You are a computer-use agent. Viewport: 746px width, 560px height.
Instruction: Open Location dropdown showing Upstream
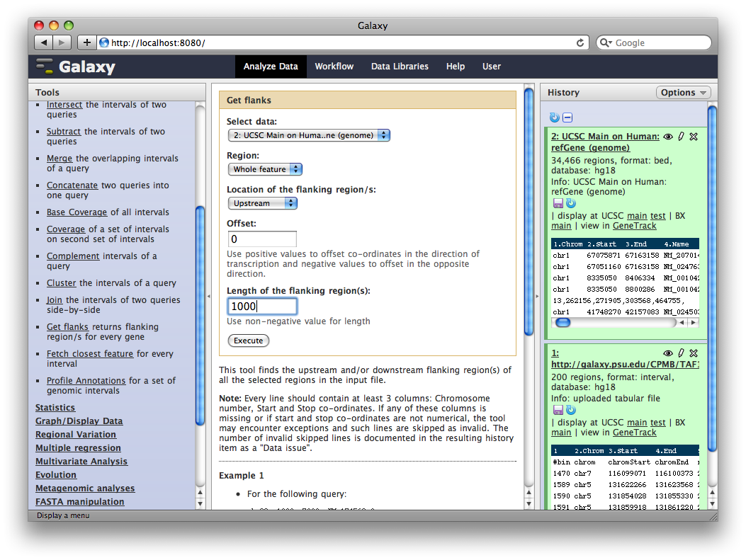click(263, 203)
